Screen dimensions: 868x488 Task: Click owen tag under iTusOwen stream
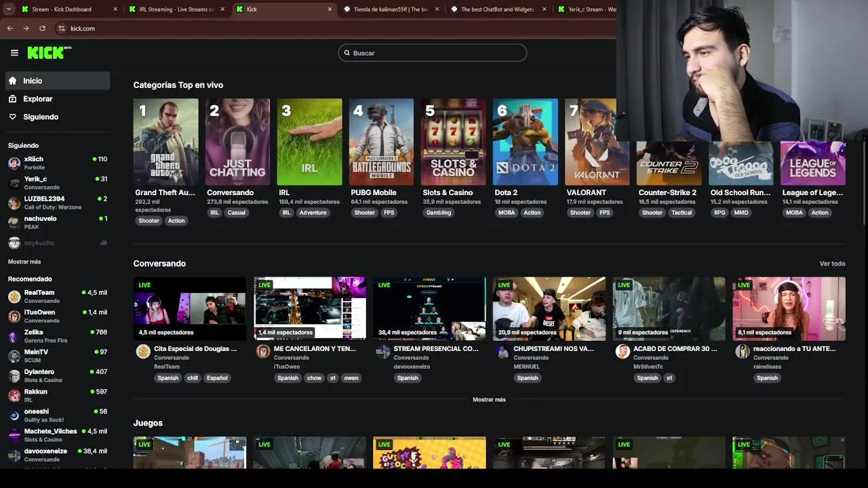point(351,378)
